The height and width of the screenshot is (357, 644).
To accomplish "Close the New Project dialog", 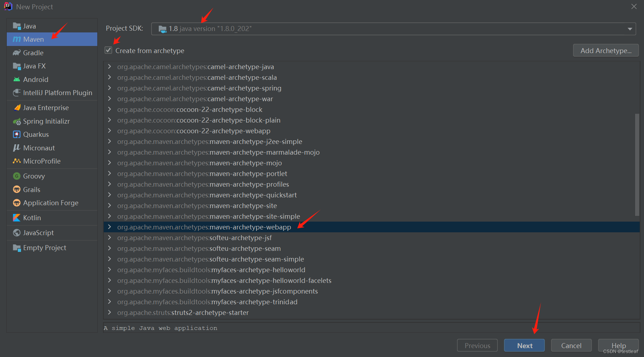I will point(634,6).
